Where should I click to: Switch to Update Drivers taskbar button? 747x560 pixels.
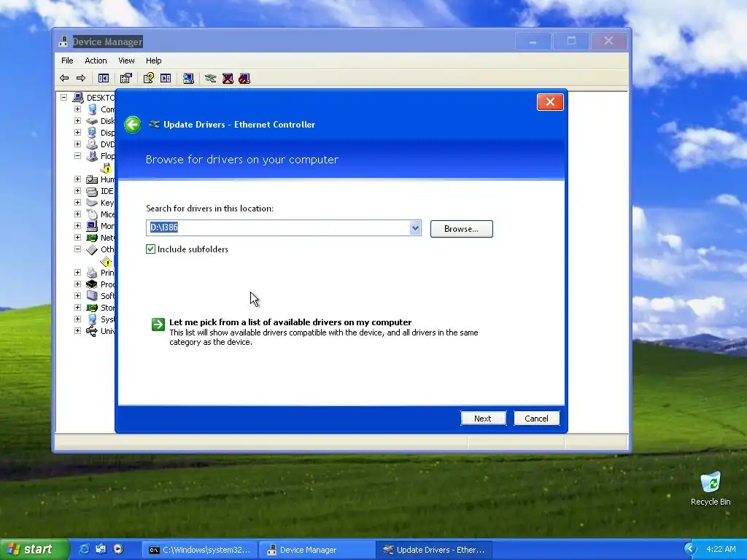(433, 550)
